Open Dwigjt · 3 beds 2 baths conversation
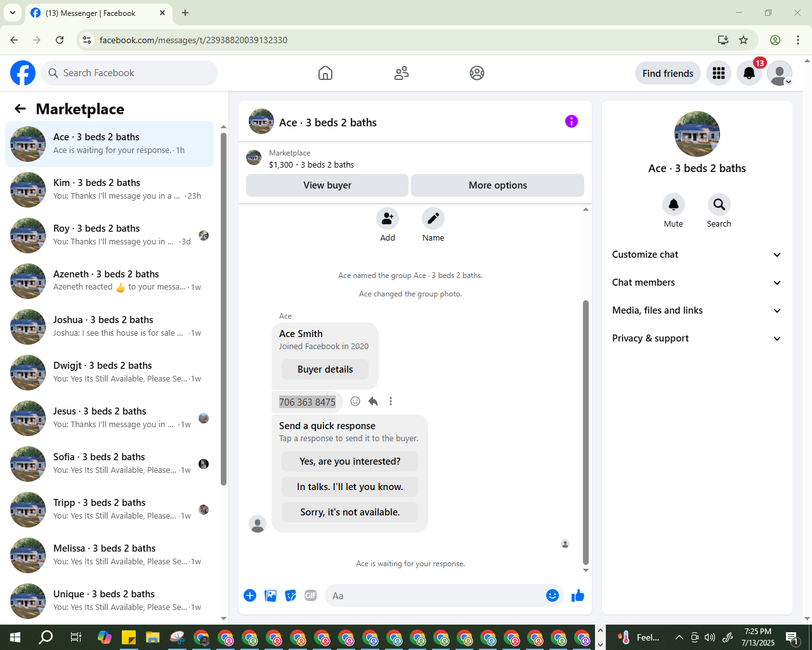Image resolution: width=812 pixels, height=650 pixels. coord(109,373)
